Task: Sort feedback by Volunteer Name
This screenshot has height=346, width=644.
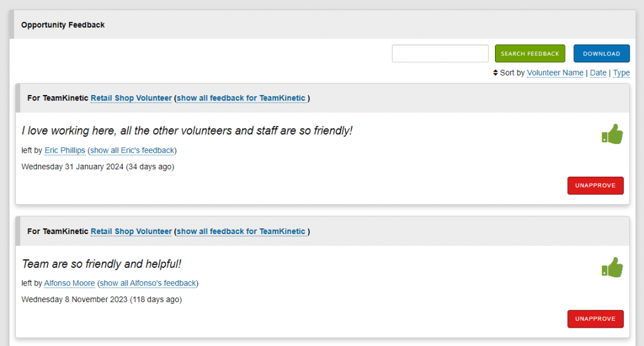Action: tap(555, 73)
